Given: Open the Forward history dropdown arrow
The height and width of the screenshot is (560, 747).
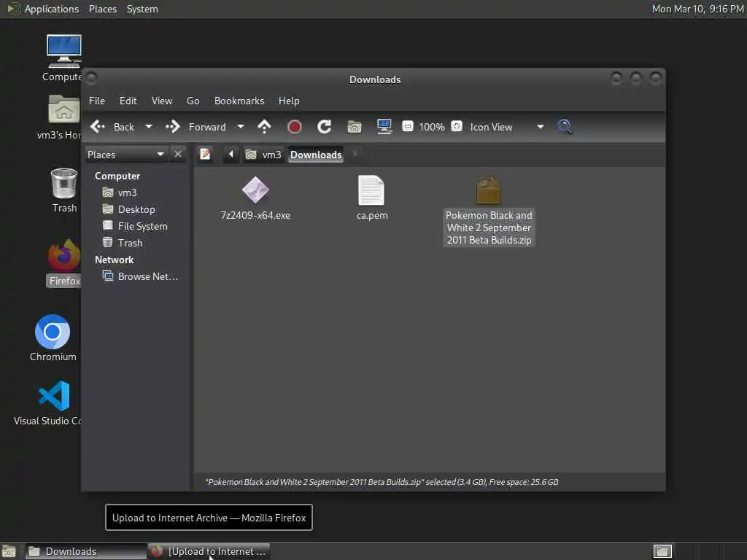Looking at the screenshot, I should [241, 127].
